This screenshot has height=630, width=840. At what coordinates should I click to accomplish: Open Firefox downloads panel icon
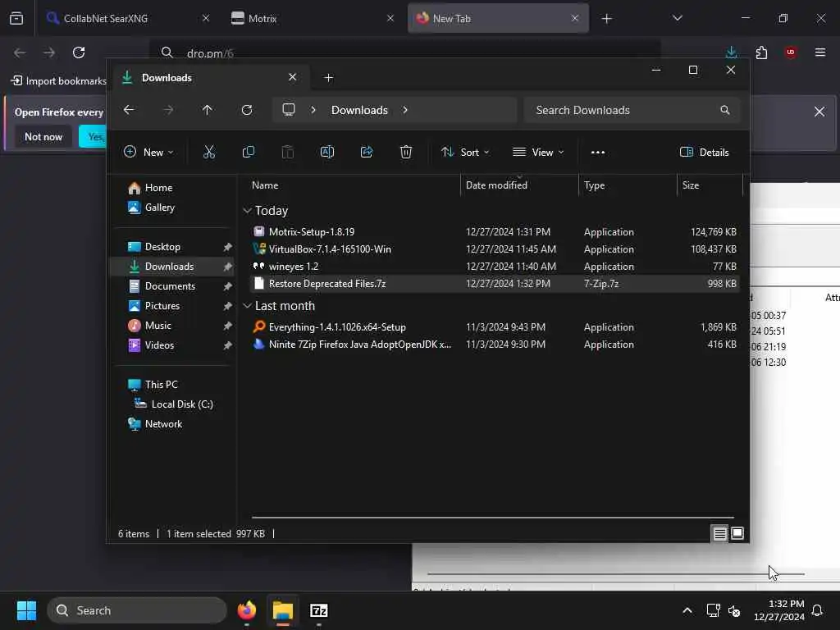point(731,52)
